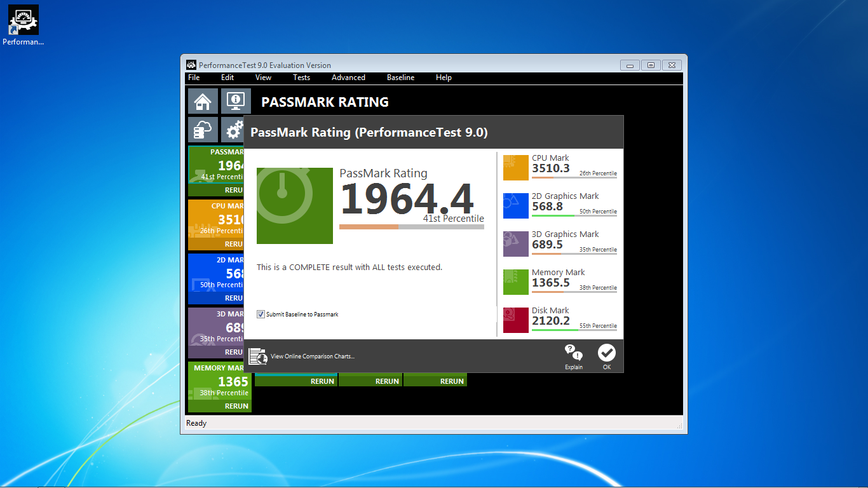Image resolution: width=868 pixels, height=488 pixels.
Task: Click the Disk Mark 55th percentile bar
Action: [574, 330]
